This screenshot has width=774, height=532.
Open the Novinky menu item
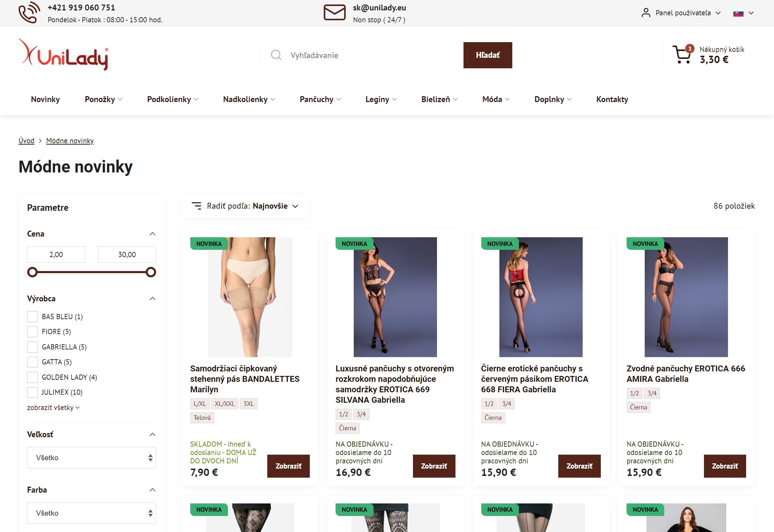[45, 99]
